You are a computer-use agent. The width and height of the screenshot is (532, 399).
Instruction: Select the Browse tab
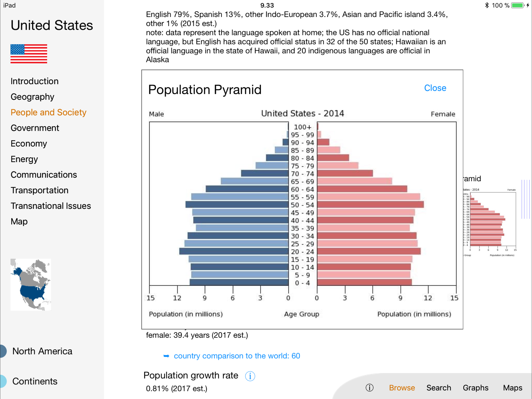[x=402, y=388]
